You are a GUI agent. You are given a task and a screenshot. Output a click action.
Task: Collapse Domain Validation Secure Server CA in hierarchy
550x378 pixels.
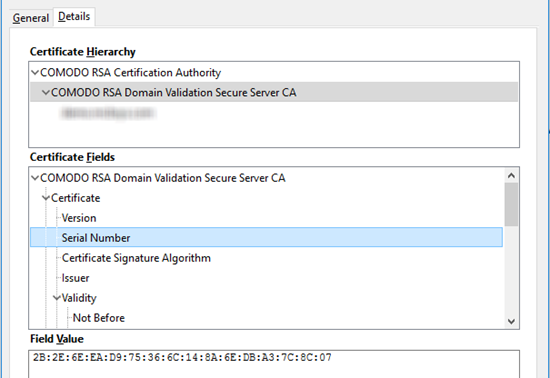46,93
